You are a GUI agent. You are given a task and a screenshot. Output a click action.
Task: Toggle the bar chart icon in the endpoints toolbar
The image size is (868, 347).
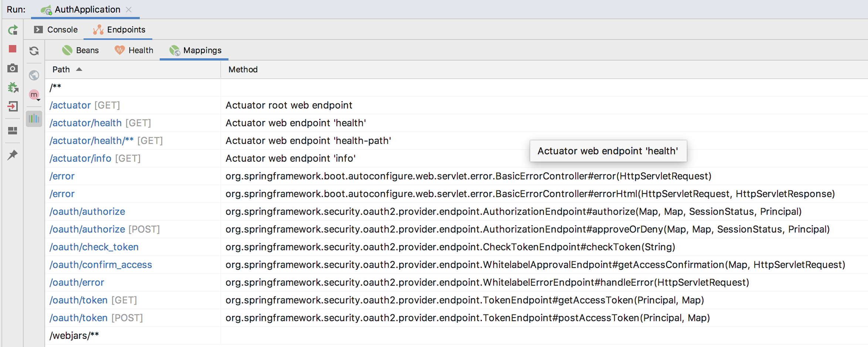pyautogui.click(x=34, y=118)
